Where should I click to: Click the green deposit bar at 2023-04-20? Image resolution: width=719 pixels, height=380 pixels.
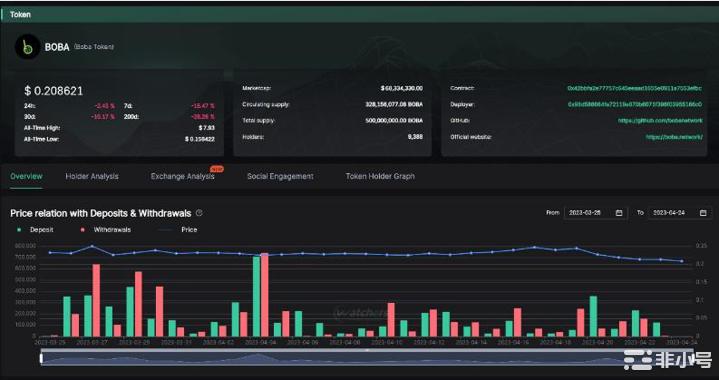(x=593, y=316)
